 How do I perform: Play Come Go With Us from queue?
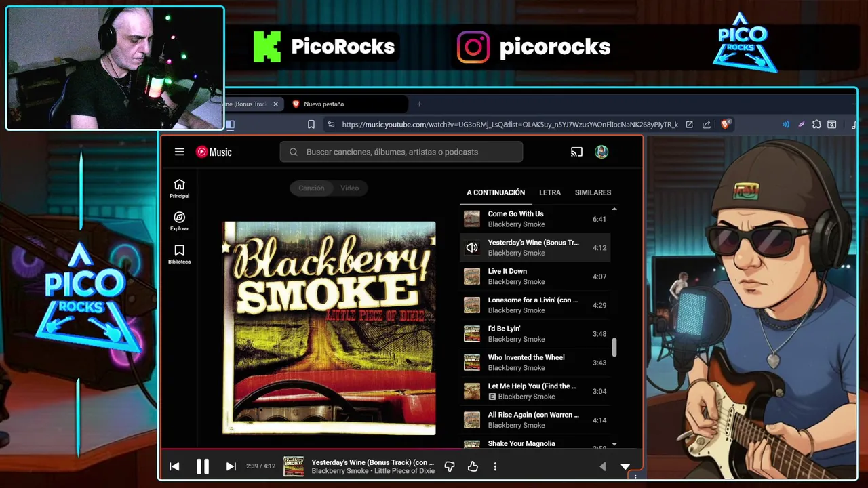tap(535, 219)
